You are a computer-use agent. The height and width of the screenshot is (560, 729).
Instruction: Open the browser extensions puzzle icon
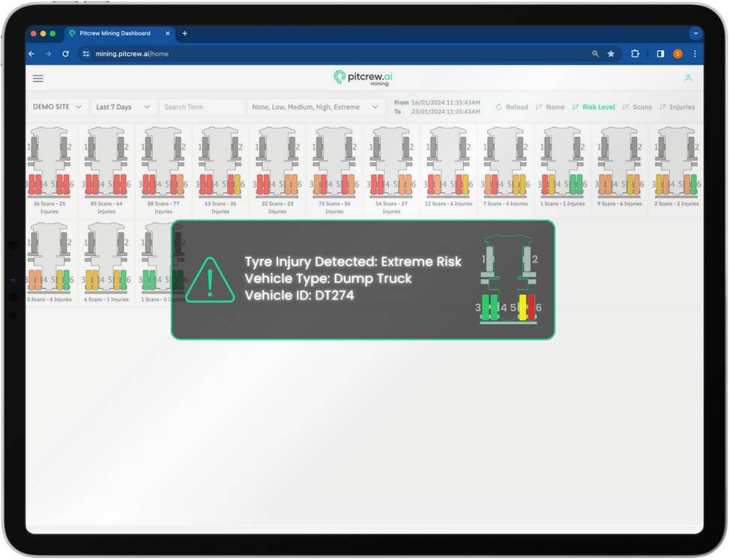pyautogui.click(x=635, y=54)
